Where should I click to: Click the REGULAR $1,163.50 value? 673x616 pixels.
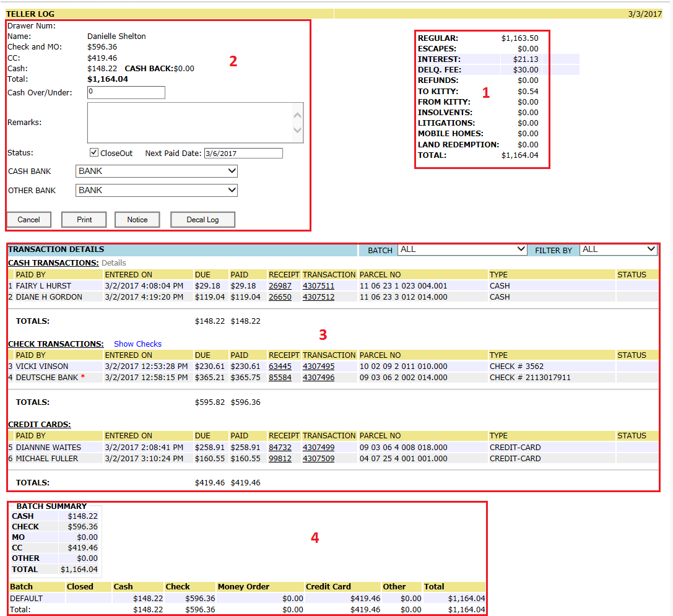[520, 38]
